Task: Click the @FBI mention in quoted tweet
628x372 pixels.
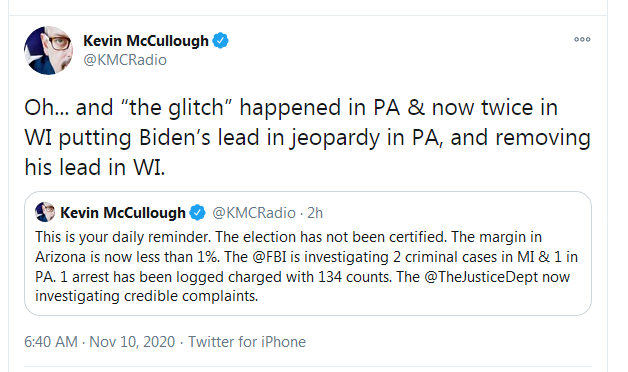Action: (270, 257)
